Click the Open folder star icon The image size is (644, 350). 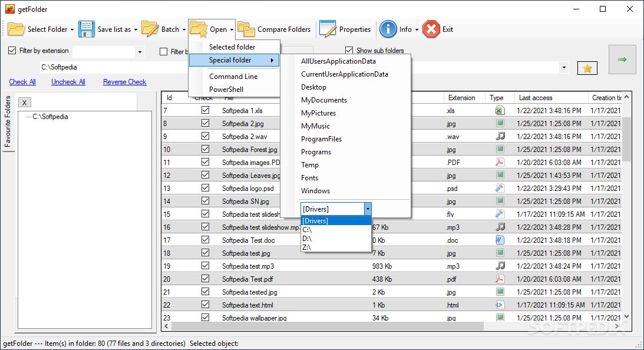pos(199,29)
